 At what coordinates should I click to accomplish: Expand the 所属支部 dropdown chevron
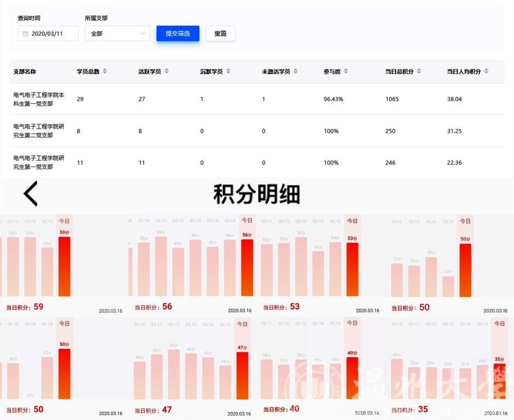coord(143,33)
